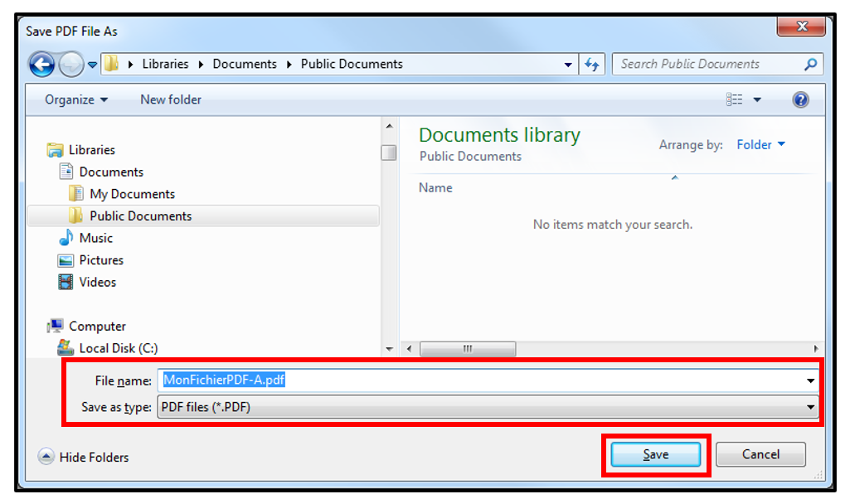Hide Folders using the arrow toggle
This screenshot has height=504, width=850.
click(x=46, y=457)
